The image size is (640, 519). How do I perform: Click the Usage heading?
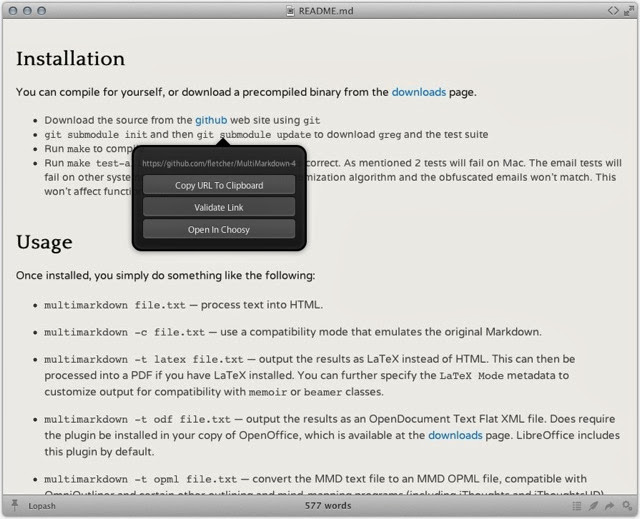44,242
